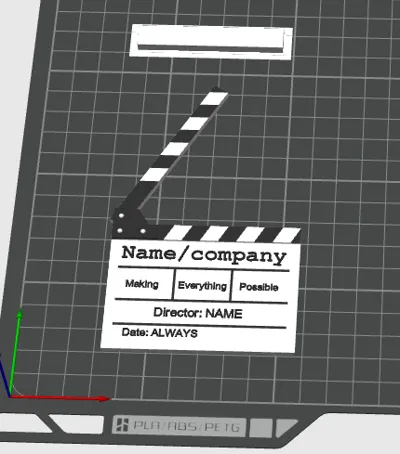Click the Making cell on clapperboard
Viewport: 400px width, 454px height.
(142, 284)
